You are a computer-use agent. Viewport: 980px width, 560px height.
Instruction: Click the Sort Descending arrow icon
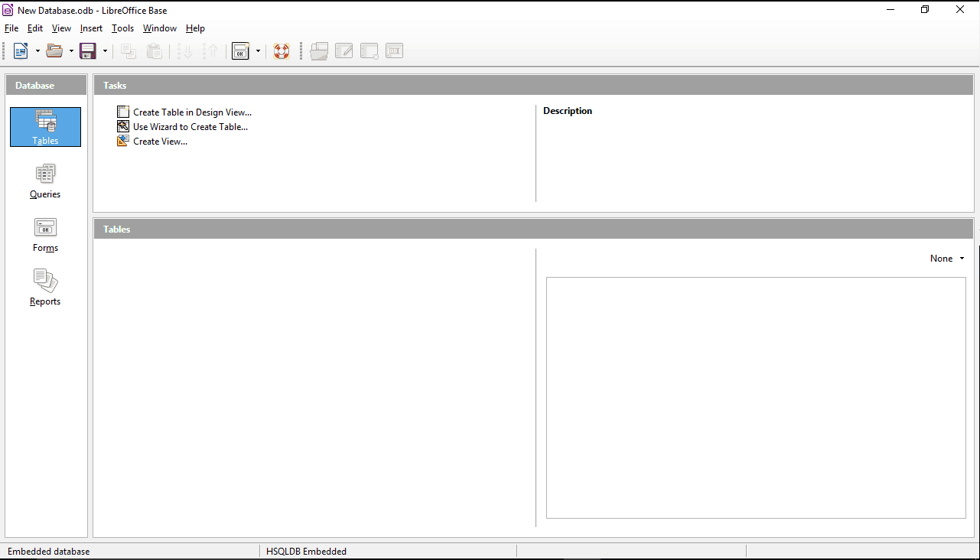[211, 51]
